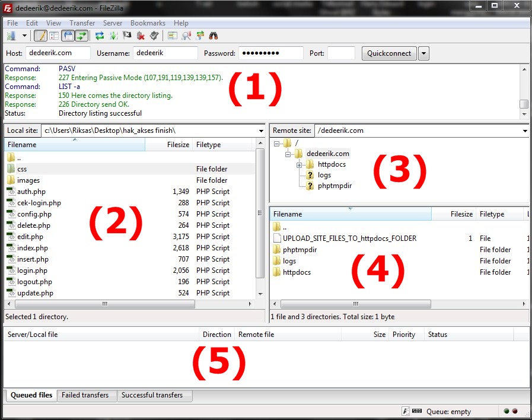Reconnect to the last server
Screen dimensions: 532x420
(154, 36)
